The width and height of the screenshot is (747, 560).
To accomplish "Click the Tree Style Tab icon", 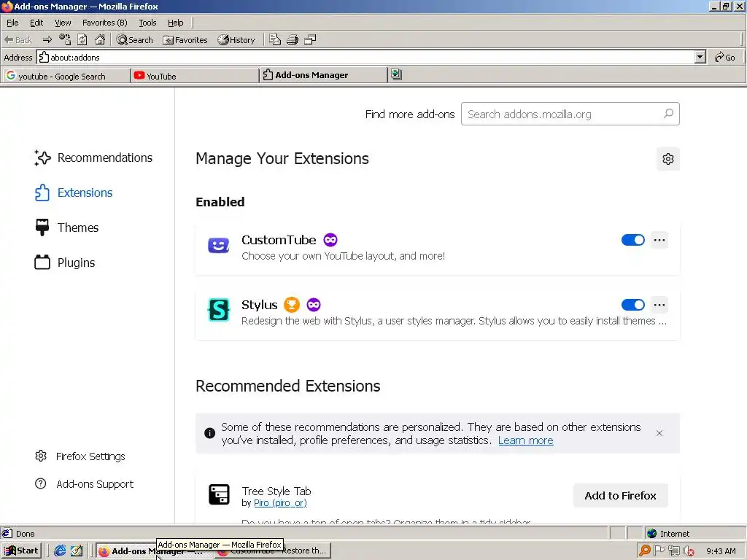I will click(219, 495).
